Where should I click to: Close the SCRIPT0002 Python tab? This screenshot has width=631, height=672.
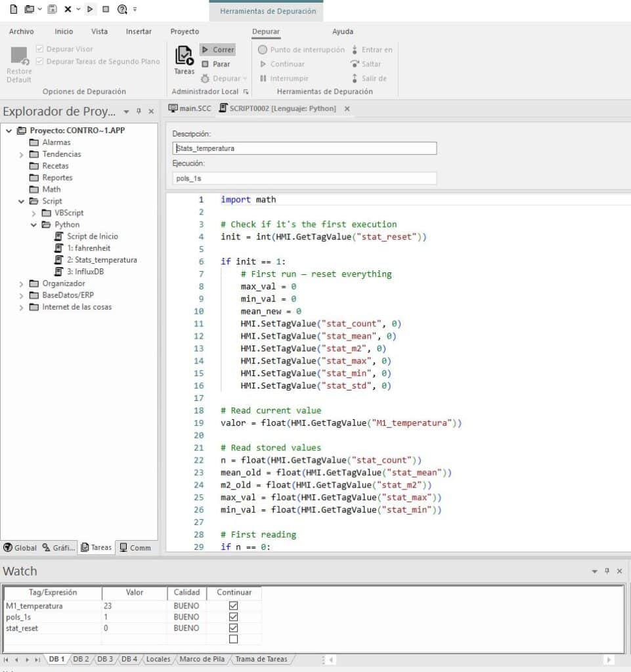pos(347,109)
